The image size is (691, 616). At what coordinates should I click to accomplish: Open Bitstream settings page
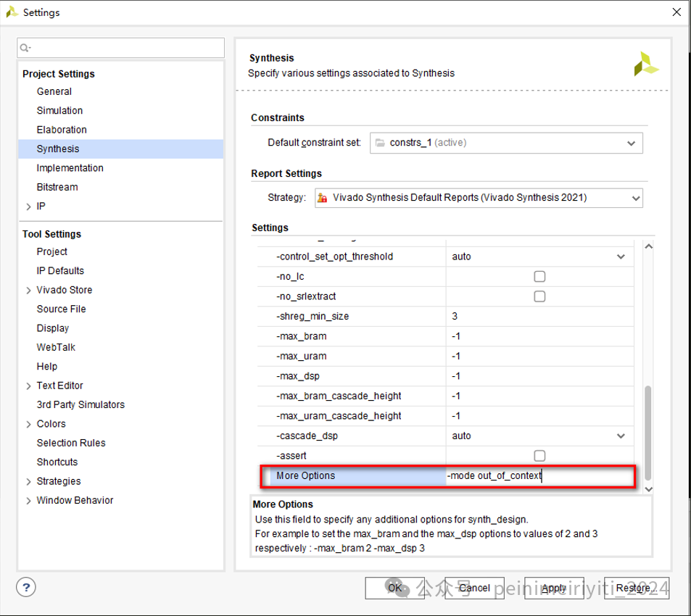pyautogui.click(x=57, y=187)
